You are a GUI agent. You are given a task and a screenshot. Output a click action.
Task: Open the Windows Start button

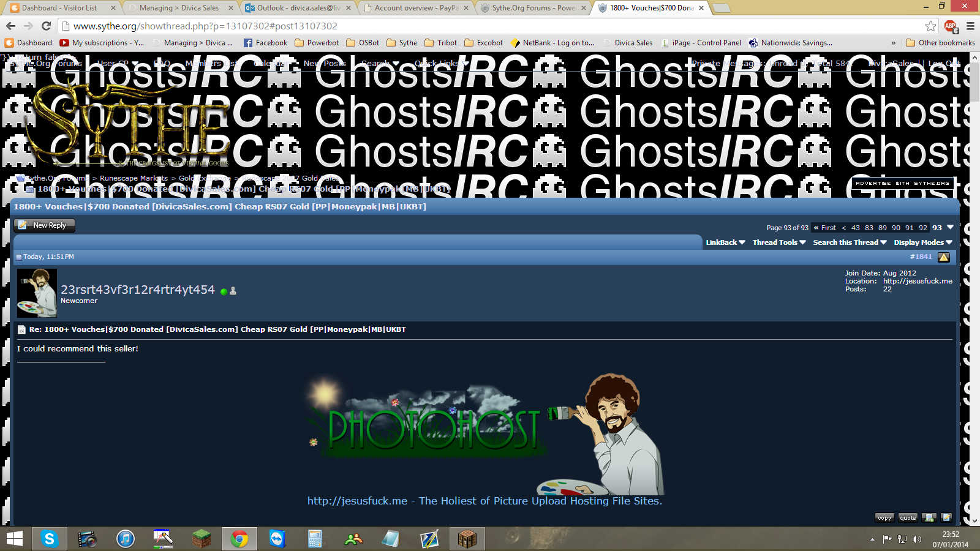pos(14,539)
